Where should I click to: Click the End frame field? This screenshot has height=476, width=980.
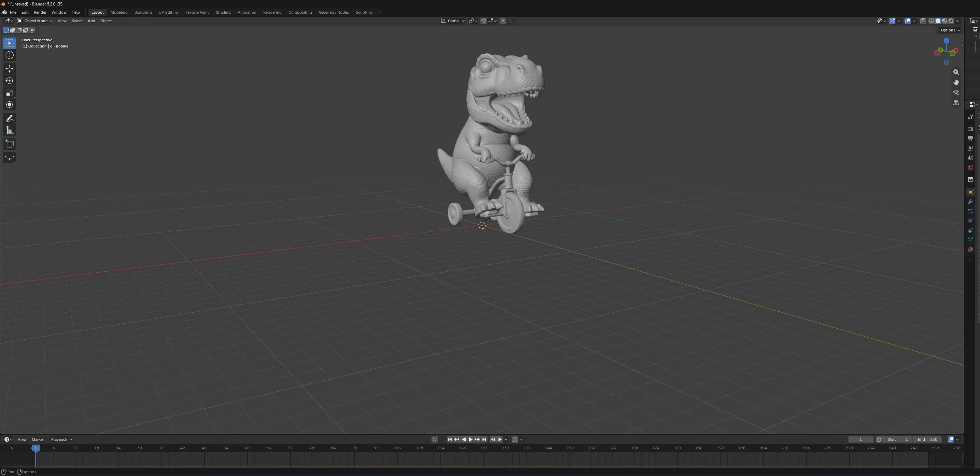(927, 439)
